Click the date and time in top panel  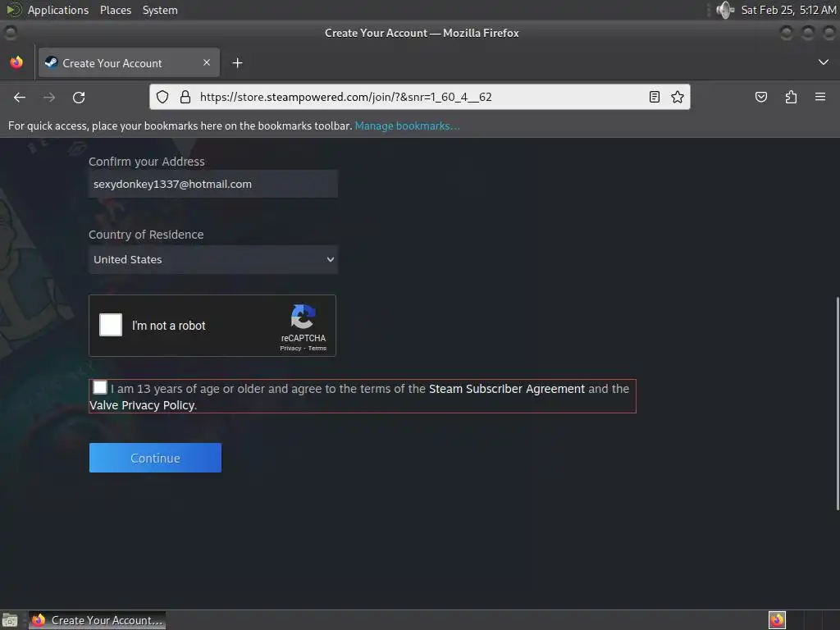coord(788,10)
